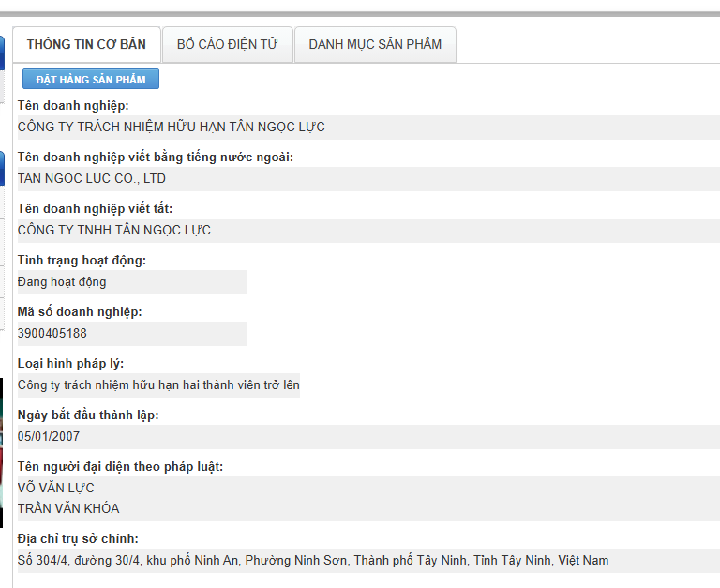Click the Tên doanh nghiệp viết tắt label
The width and height of the screenshot is (720, 588).
95,208
